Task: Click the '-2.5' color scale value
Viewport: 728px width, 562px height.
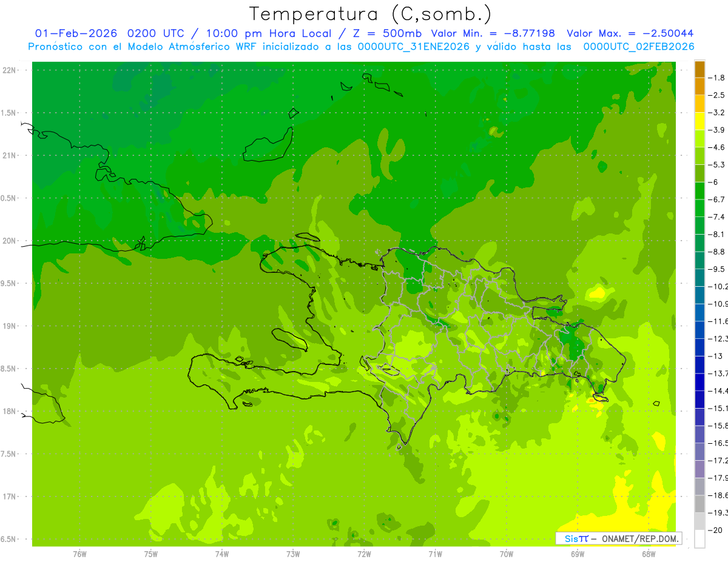Action: [718, 95]
